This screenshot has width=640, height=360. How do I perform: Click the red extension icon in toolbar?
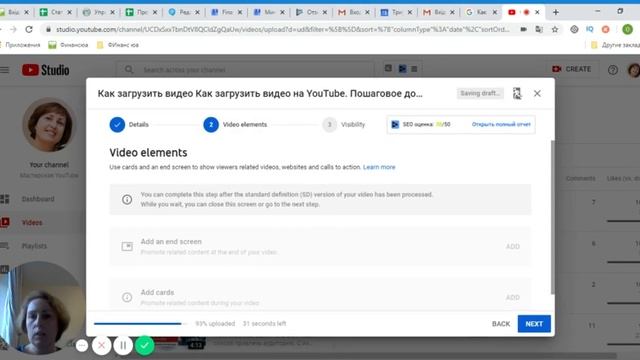[x=605, y=29]
